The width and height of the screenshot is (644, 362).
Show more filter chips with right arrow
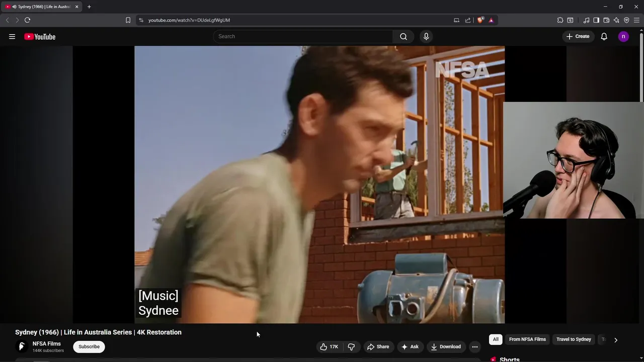615,340
